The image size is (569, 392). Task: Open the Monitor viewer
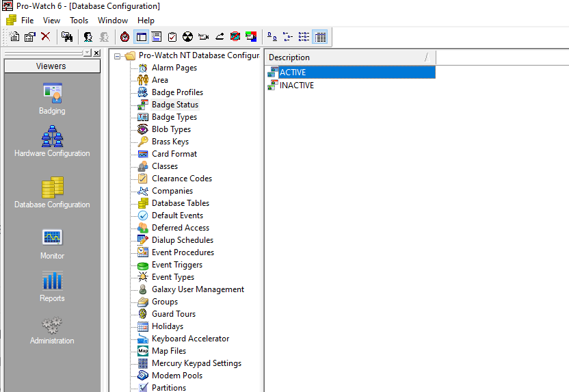(52, 244)
